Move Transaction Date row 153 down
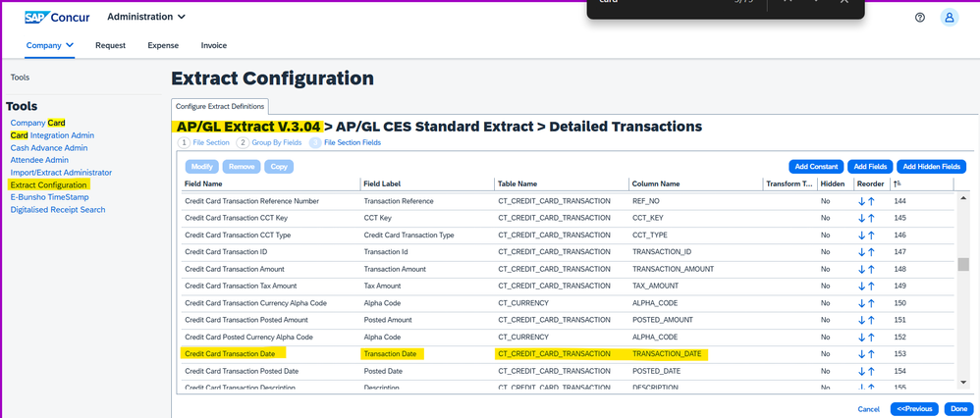 pyautogui.click(x=862, y=354)
